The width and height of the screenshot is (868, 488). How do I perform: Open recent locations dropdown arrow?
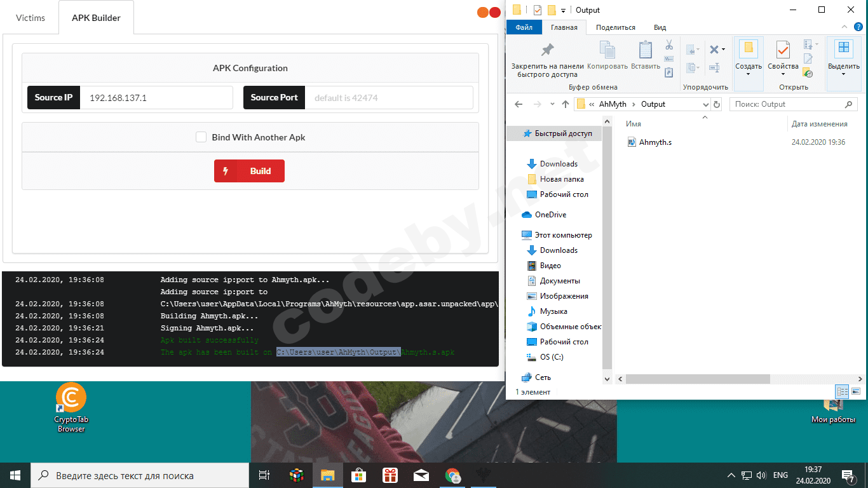(552, 104)
